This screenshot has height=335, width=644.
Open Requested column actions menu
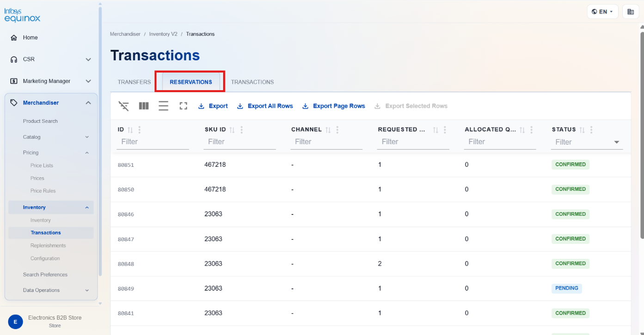[445, 130]
